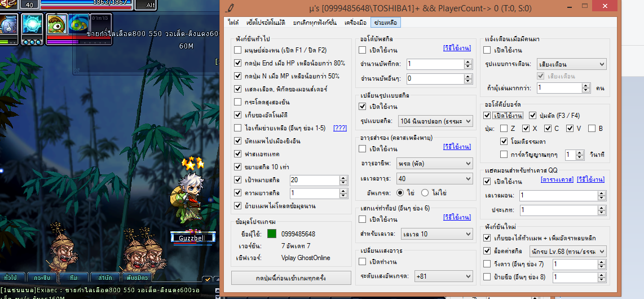The width and height of the screenshot is (644, 299).
Task: Decrease the ความยาวสกิล value with down arrow
Action: coord(343,196)
